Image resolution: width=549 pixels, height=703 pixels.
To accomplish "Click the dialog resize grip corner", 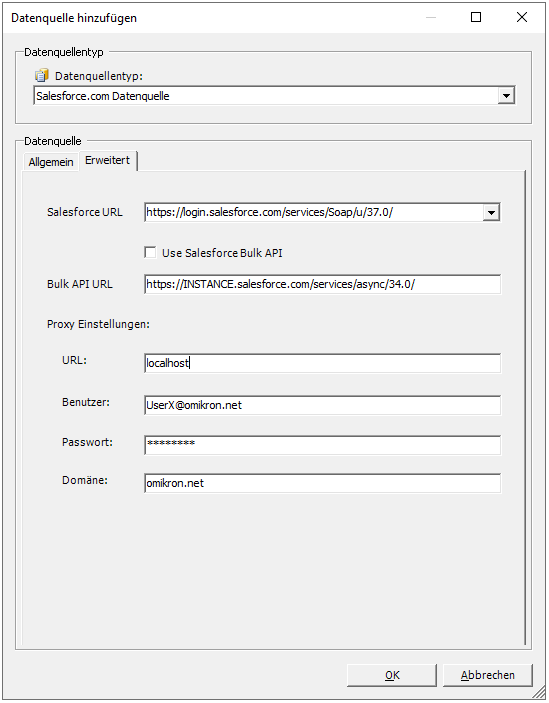I will [539, 694].
